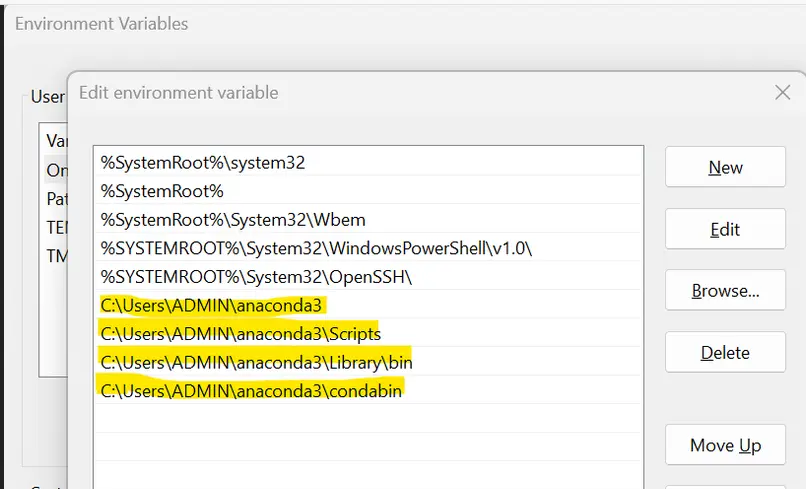Click the New button
The width and height of the screenshot is (806, 489).
coord(725,167)
